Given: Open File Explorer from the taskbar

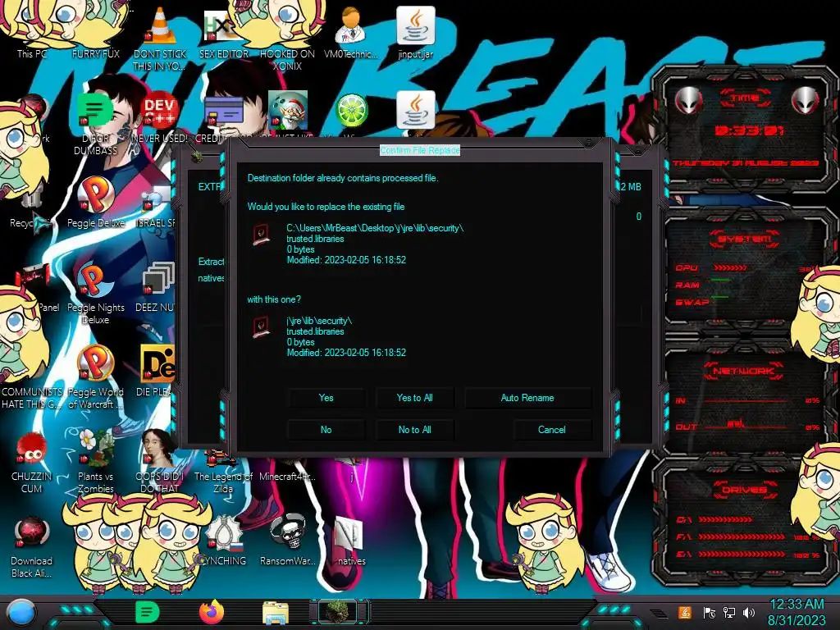Looking at the screenshot, I should pyautogui.click(x=276, y=612).
